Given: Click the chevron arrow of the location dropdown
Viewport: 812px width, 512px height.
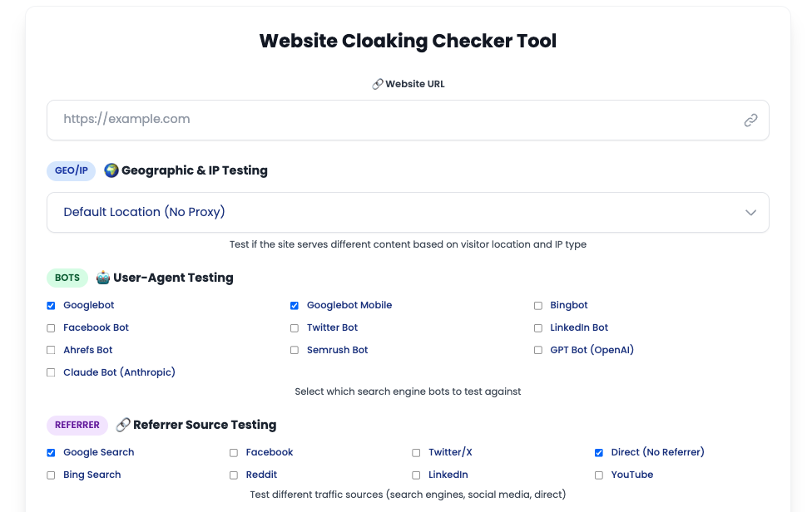Looking at the screenshot, I should click(x=750, y=212).
